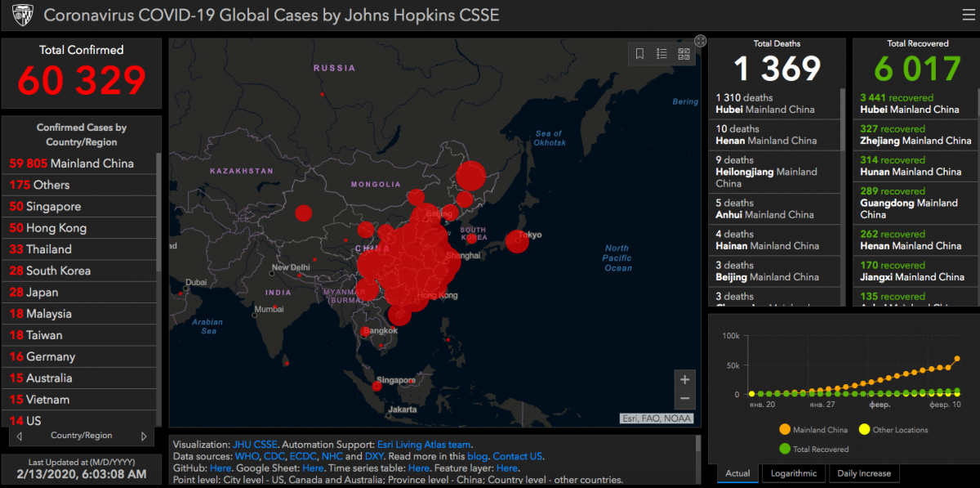Click the Total Deaths list scrollbar
980x488 pixels.
(844, 119)
